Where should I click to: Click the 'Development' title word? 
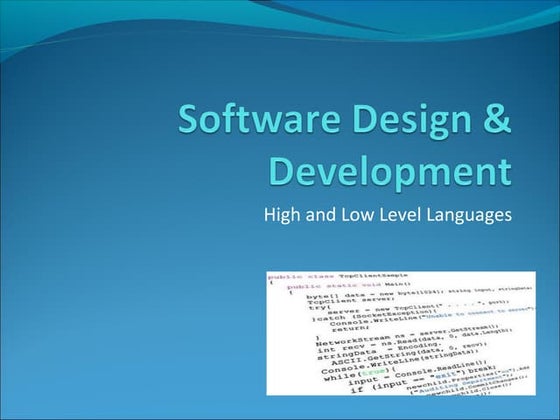pos(390,174)
